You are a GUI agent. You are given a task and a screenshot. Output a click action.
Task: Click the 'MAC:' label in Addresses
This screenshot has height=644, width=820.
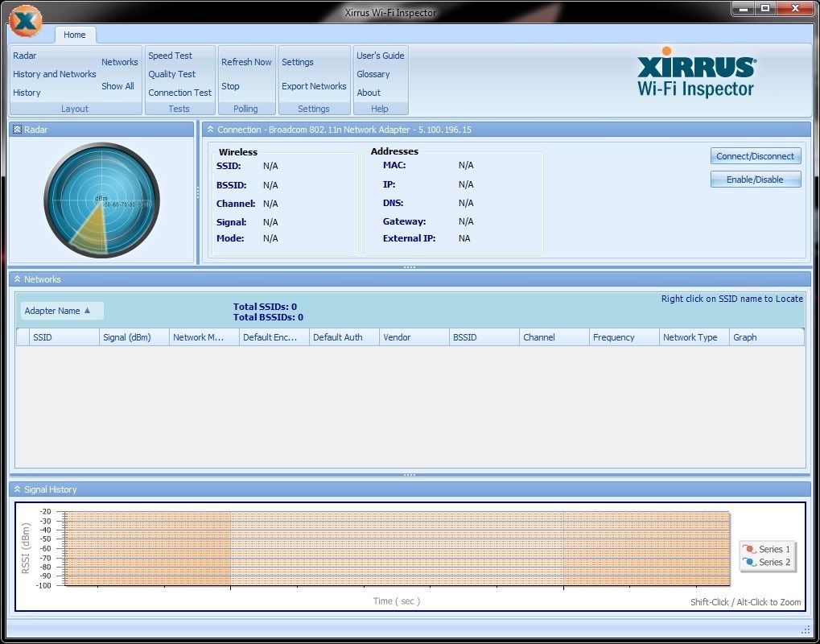pyautogui.click(x=394, y=165)
